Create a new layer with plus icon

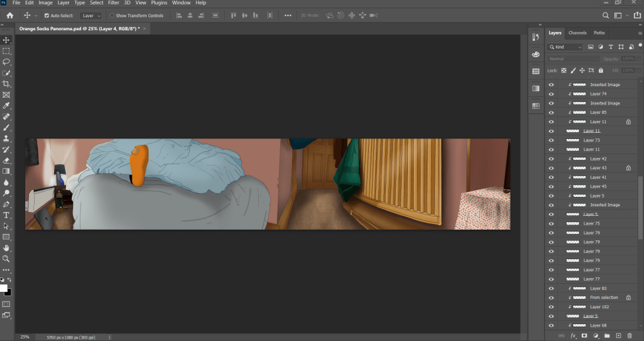click(x=618, y=336)
